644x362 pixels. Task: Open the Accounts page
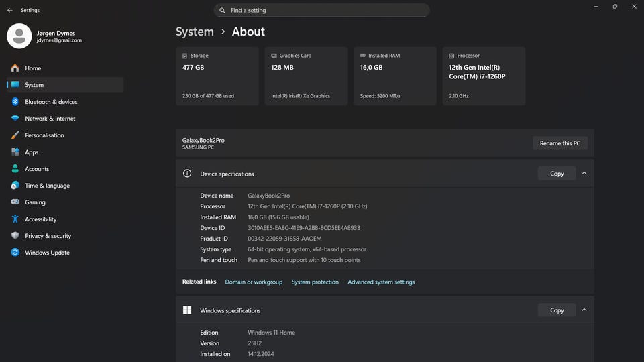point(37,169)
